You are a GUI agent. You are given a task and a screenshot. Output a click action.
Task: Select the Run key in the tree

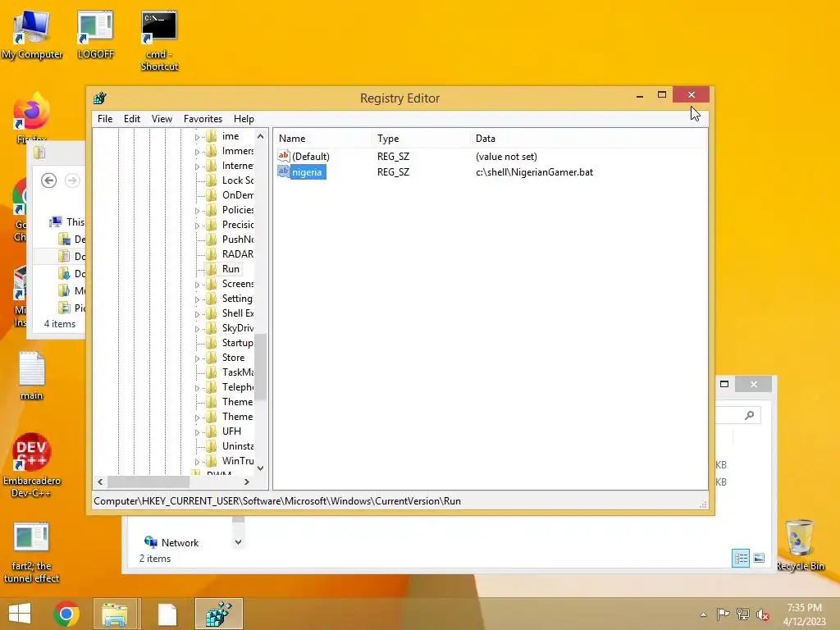tap(231, 269)
